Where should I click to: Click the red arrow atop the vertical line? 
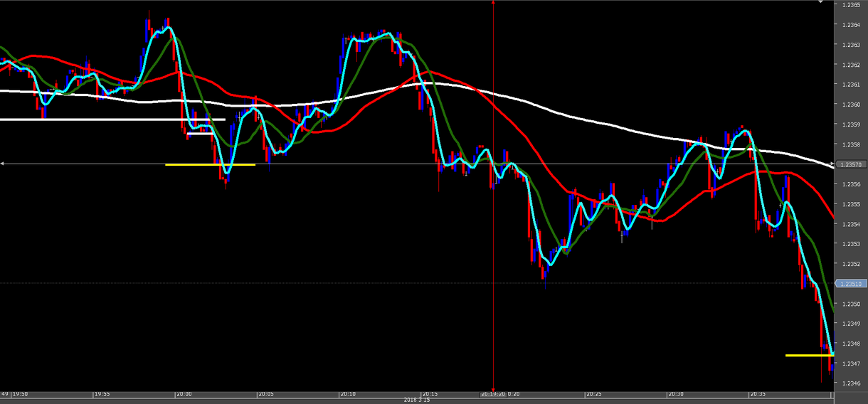(x=493, y=3)
